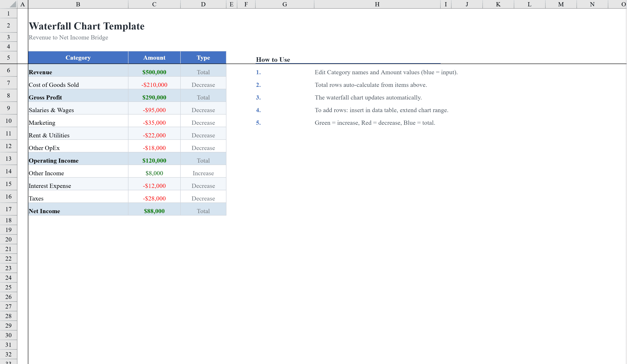The height and width of the screenshot is (364, 627).
Task: Select the Amount header cell
Action: [x=154, y=57]
